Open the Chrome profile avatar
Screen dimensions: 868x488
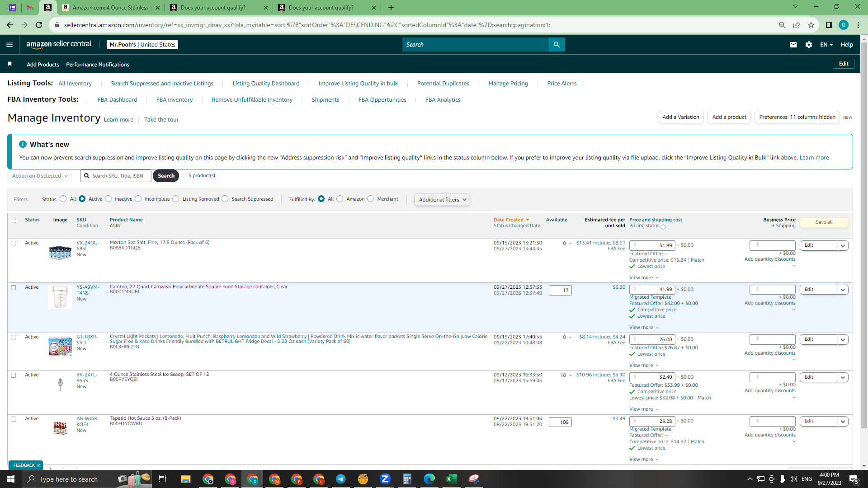[843, 25]
